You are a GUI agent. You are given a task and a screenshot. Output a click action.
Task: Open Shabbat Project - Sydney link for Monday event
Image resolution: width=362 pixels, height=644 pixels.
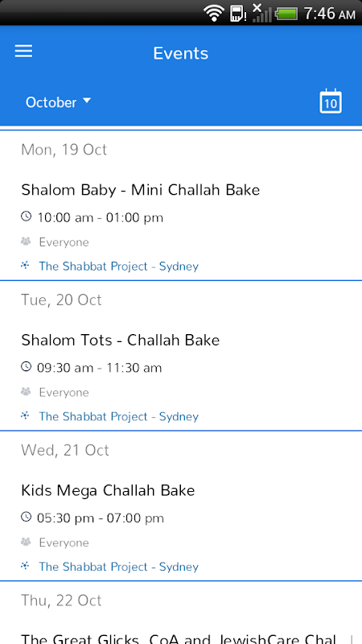coord(118,266)
